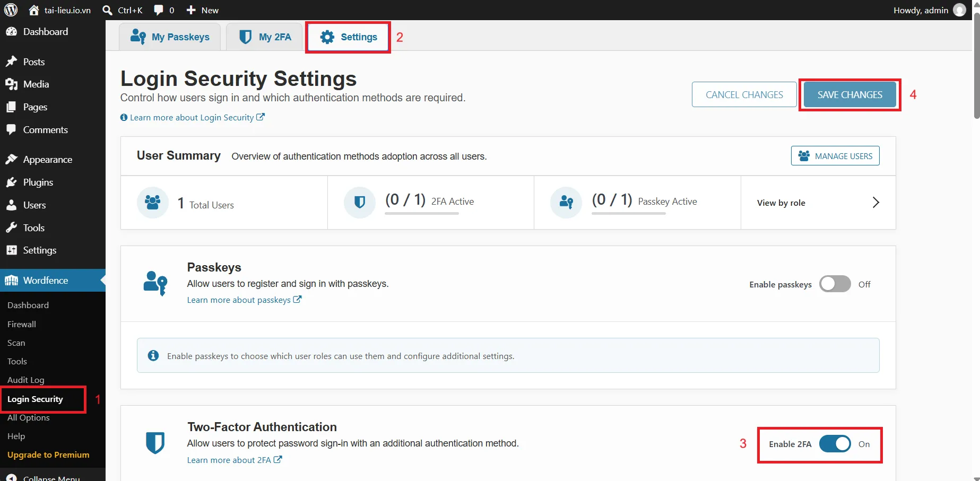Open Wordfence Scan submenu
The height and width of the screenshot is (481, 980).
(16, 343)
